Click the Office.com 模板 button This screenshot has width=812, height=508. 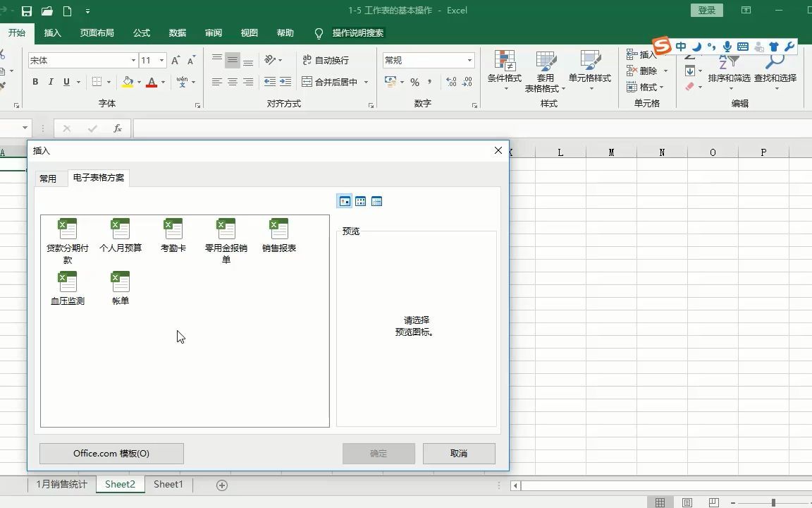(x=111, y=453)
